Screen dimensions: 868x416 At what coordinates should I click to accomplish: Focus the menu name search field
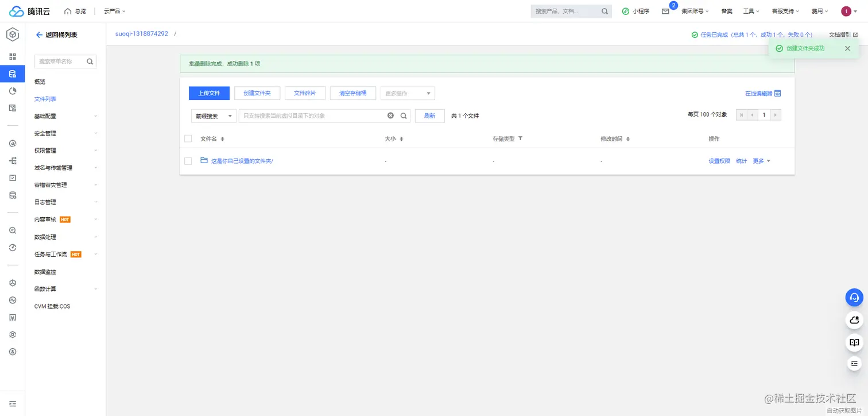[65, 61]
